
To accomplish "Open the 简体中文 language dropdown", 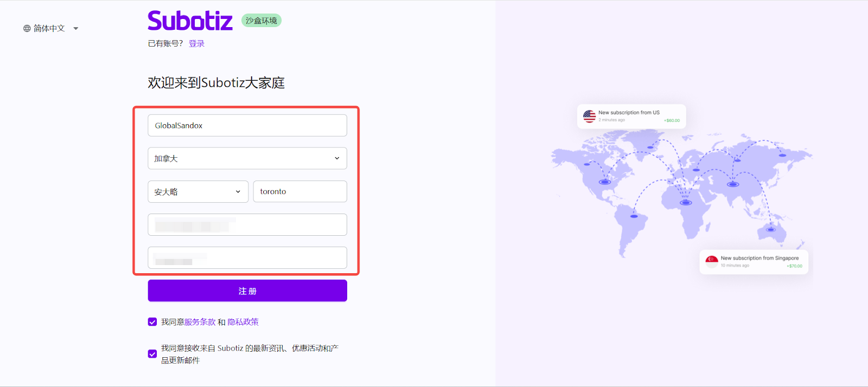I will [51, 28].
